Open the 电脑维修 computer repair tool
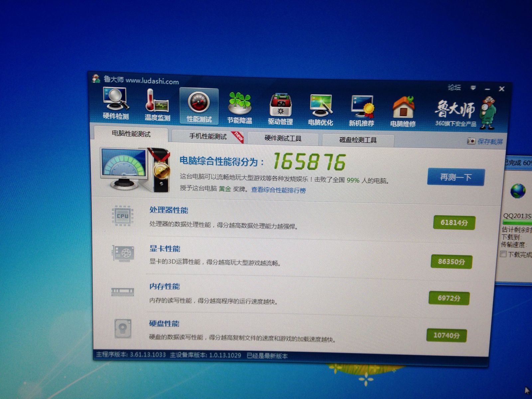Viewport: 532px width, 399px height. [x=403, y=112]
